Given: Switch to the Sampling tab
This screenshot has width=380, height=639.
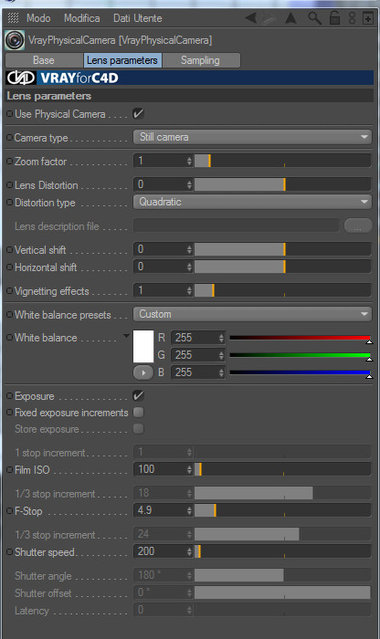Looking at the screenshot, I should click(x=200, y=60).
